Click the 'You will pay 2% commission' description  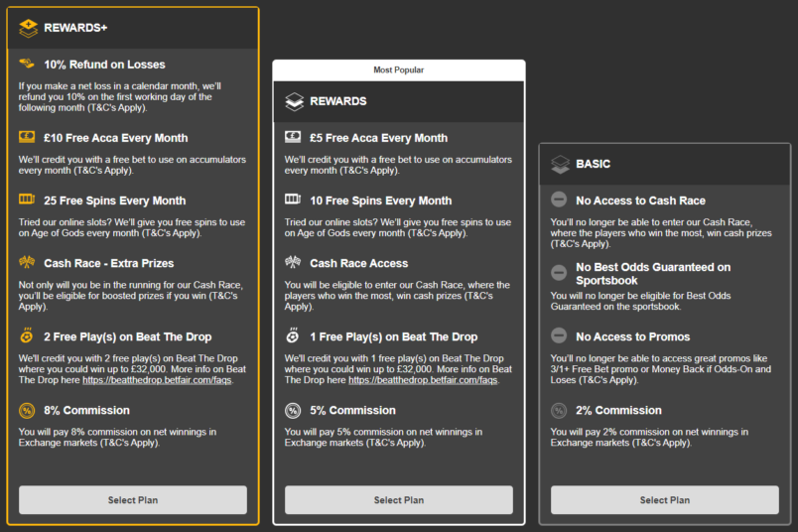click(649, 438)
